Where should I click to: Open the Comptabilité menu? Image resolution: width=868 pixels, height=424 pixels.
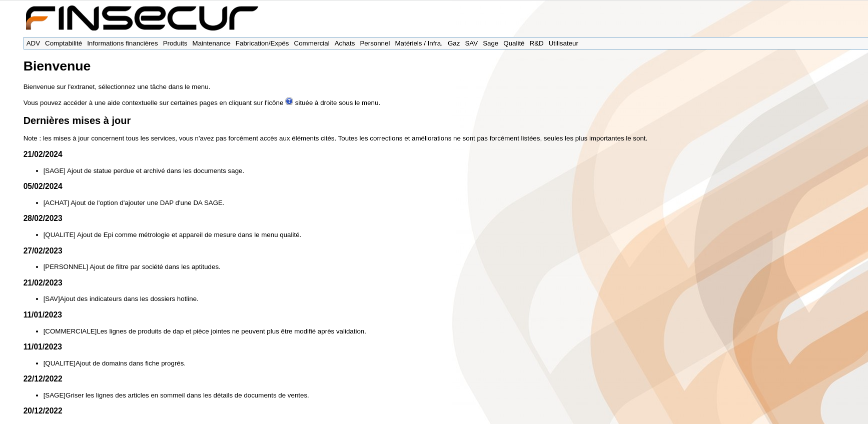(x=64, y=43)
